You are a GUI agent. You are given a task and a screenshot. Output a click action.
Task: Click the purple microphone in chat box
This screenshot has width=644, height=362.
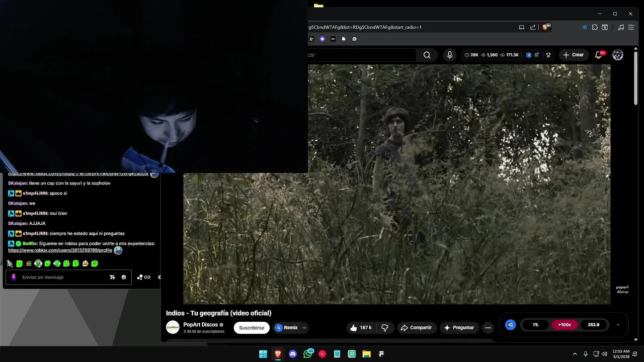(x=14, y=277)
